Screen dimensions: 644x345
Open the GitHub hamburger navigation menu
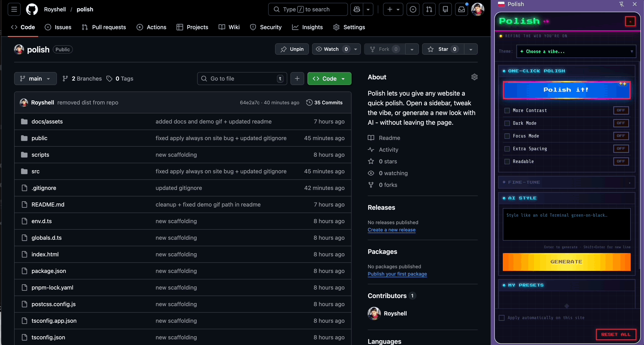[14, 9]
